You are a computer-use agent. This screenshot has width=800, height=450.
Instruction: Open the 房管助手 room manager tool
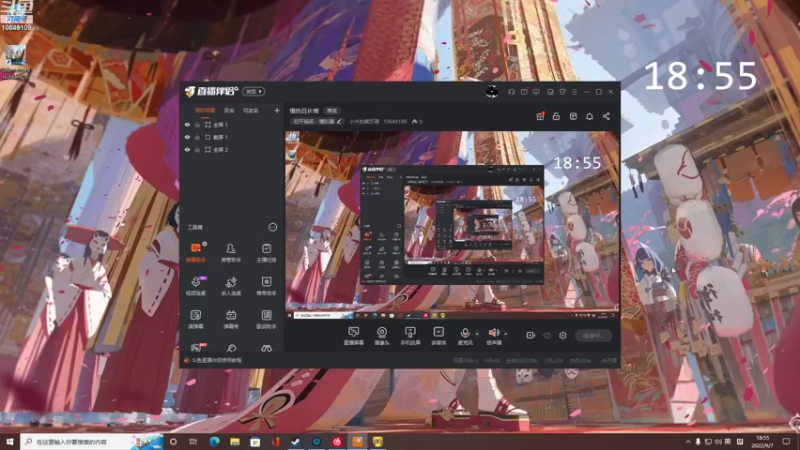coord(231,253)
